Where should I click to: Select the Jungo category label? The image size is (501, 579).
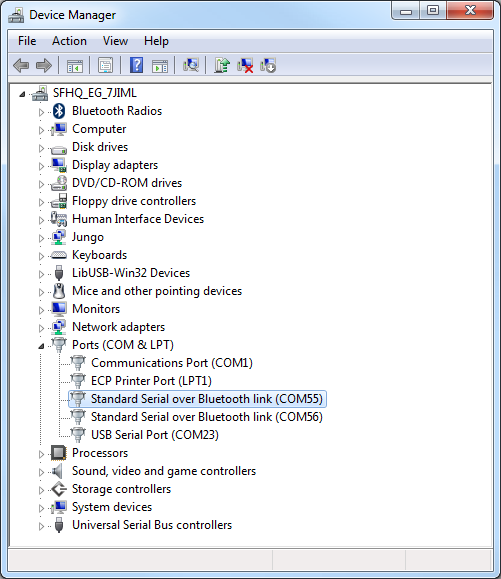coord(88,237)
